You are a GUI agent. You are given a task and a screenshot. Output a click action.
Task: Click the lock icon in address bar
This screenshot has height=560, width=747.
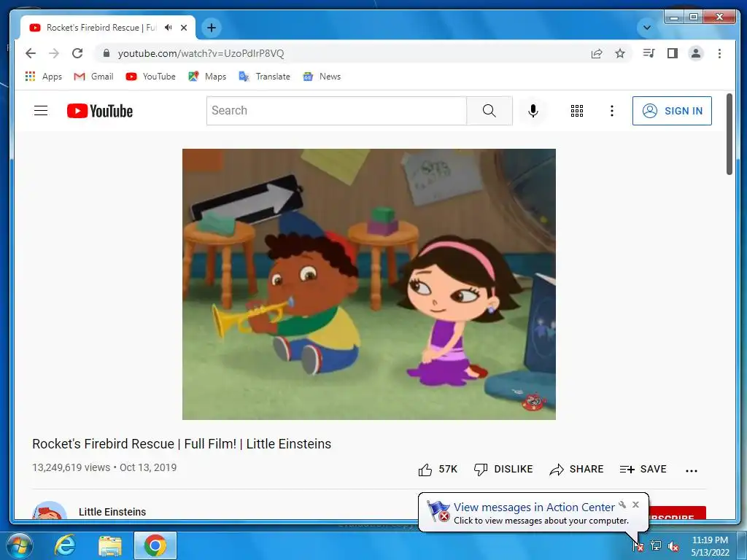coord(107,53)
